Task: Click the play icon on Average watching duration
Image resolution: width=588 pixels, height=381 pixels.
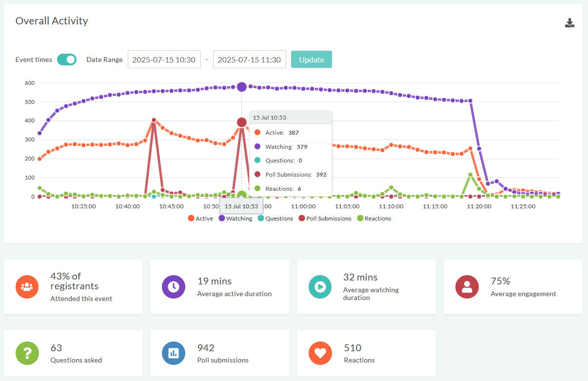Action: tap(320, 287)
